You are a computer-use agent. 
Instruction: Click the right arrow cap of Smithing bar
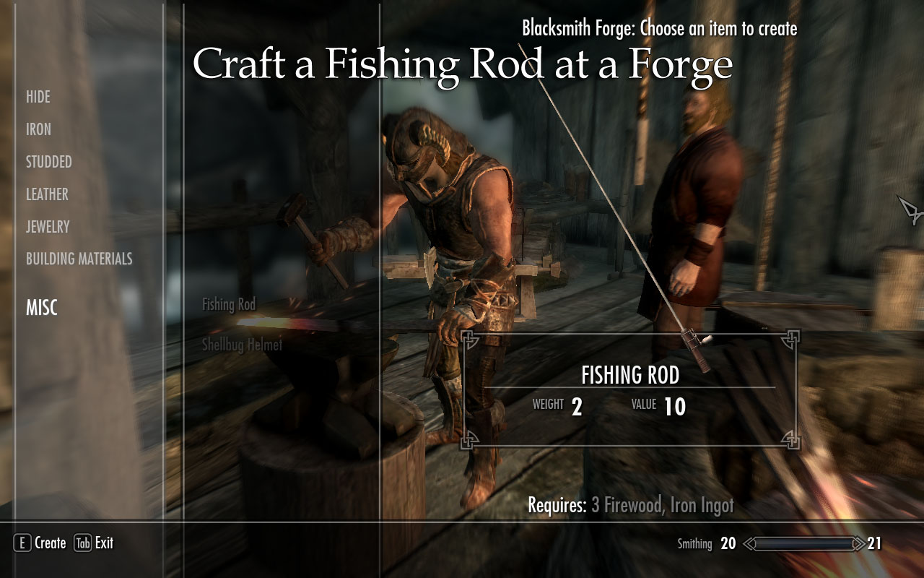click(858, 543)
